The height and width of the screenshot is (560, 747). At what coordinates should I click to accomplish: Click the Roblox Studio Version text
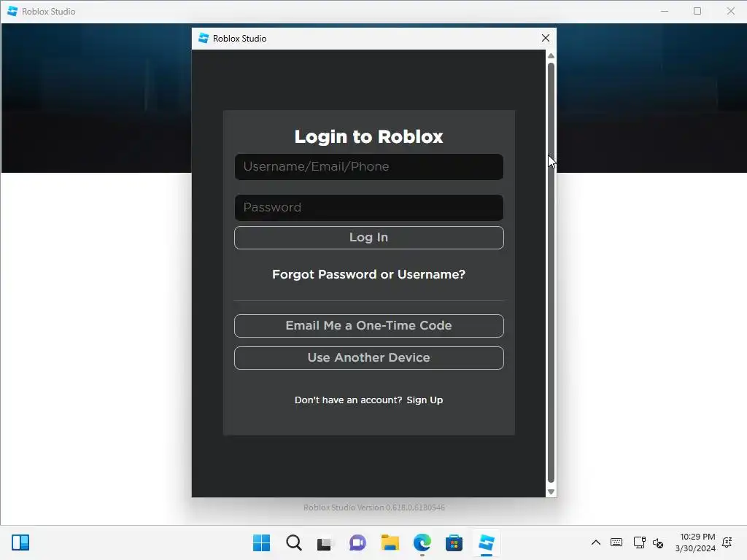point(374,507)
